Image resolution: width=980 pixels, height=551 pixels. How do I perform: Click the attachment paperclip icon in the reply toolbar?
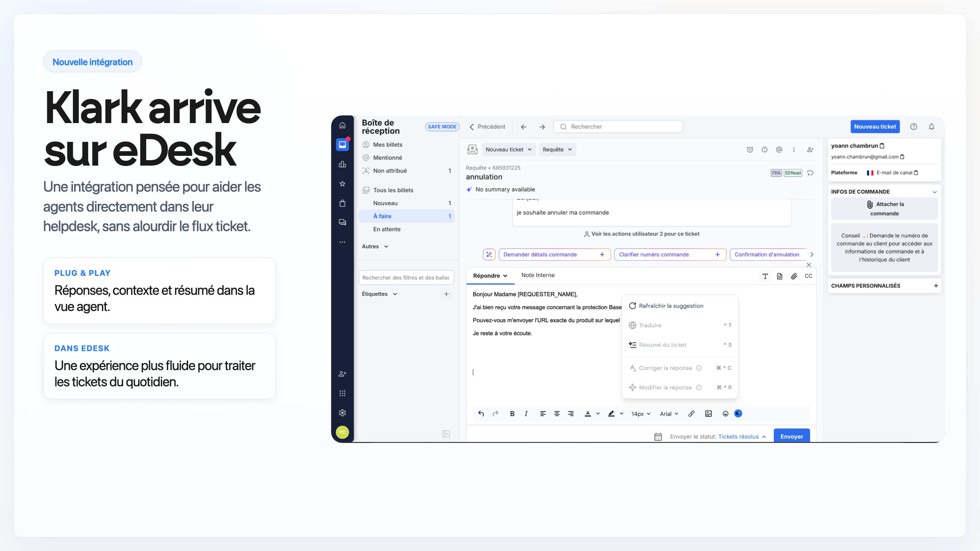[x=794, y=276]
